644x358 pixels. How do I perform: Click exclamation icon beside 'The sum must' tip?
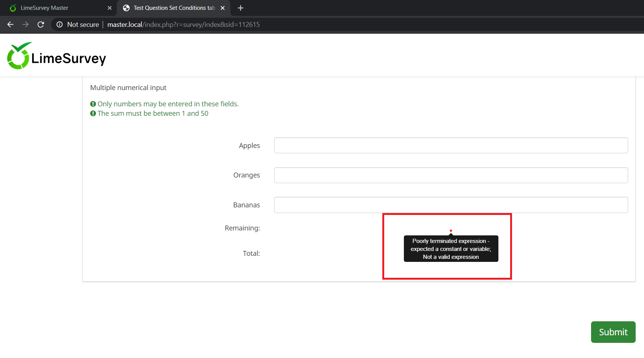pyautogui.click(x=93, y=114)
